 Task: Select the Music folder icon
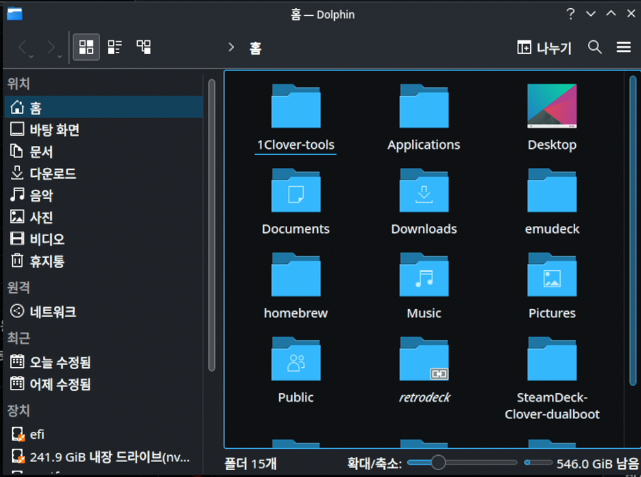(424, 275)
